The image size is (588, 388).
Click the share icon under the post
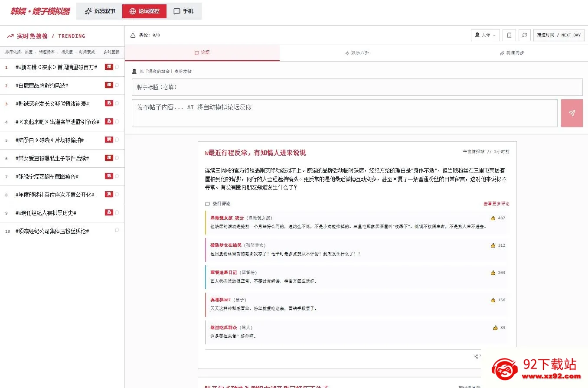[476, 356]
